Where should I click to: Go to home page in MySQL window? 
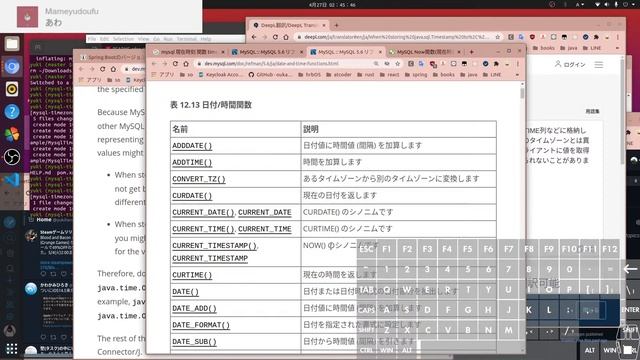click(x=186, y=64)
